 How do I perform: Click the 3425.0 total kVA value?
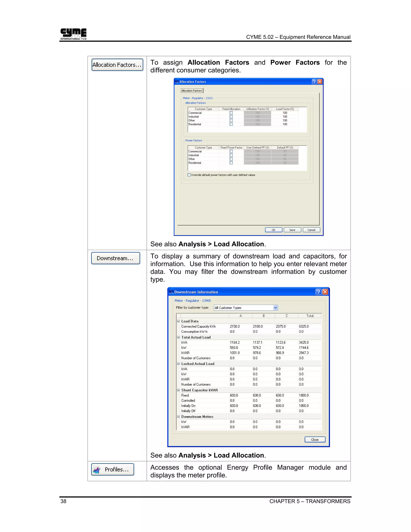tap(304, 342)
